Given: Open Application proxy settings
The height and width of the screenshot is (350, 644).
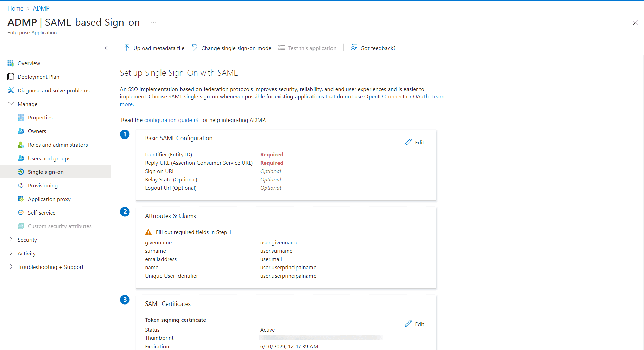Looking at the screenshot, I should click(49, 199).
